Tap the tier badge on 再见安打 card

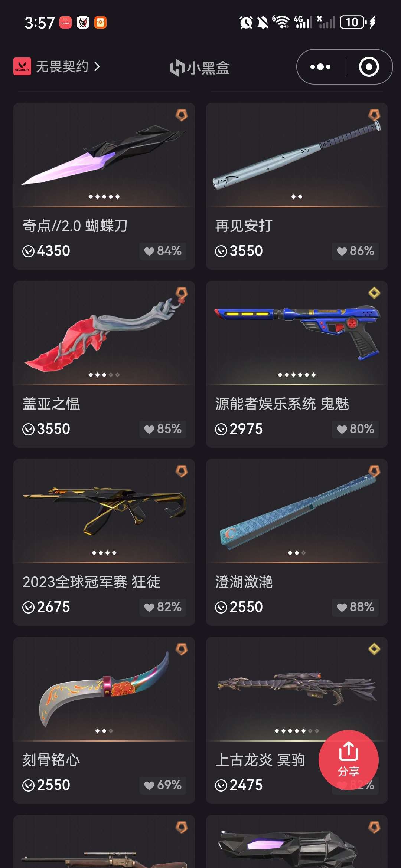(374, 115)
